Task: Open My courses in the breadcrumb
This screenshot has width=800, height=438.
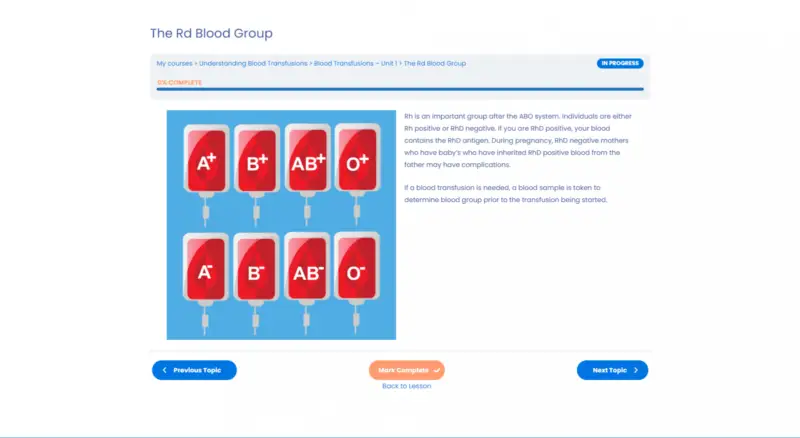Action: pyautogui.click(x=174, y=63)
